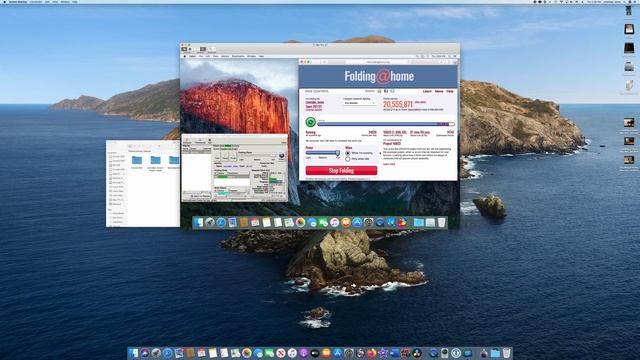
Task: Open DaVinci Resolve in the main bottom Dock
Action: (x=416, y=353)
